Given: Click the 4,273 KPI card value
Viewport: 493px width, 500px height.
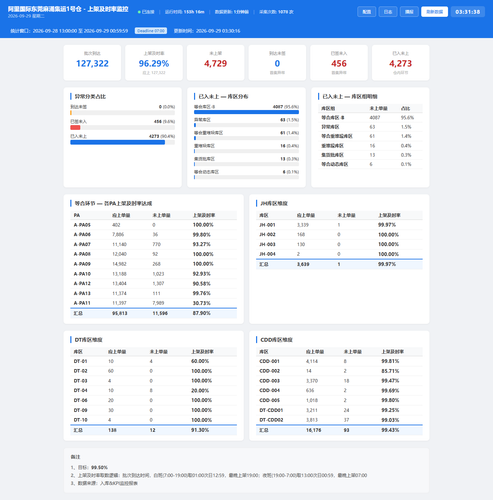Looking at the screenshot, I should (401, 63).
